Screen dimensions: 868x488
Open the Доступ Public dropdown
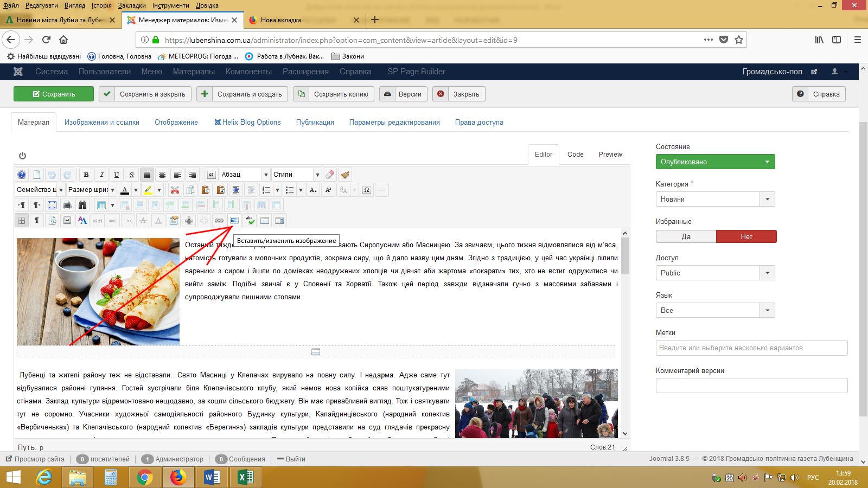[x=715, y=273]
